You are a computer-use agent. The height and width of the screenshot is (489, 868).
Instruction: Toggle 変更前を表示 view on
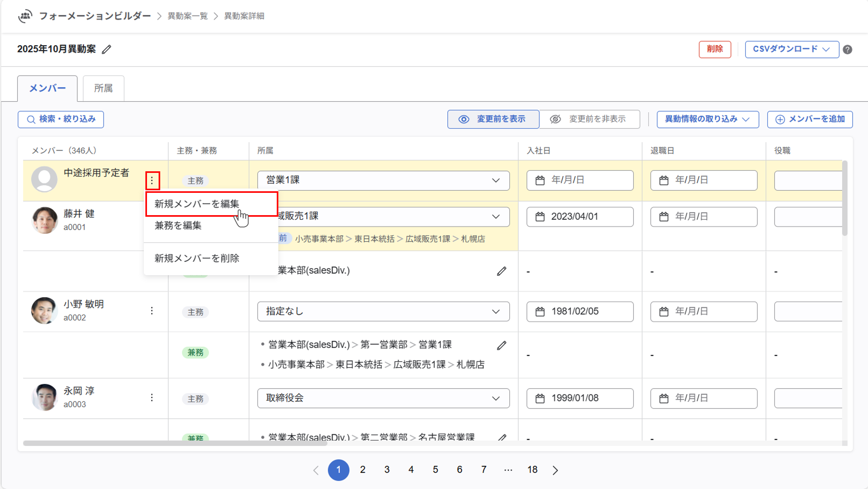(x=493, y=119)
